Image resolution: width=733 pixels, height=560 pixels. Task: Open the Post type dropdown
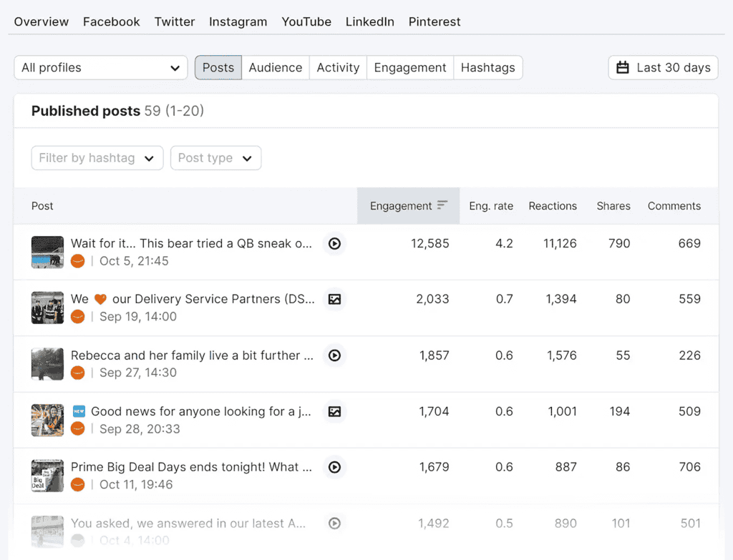click(215, 158)
